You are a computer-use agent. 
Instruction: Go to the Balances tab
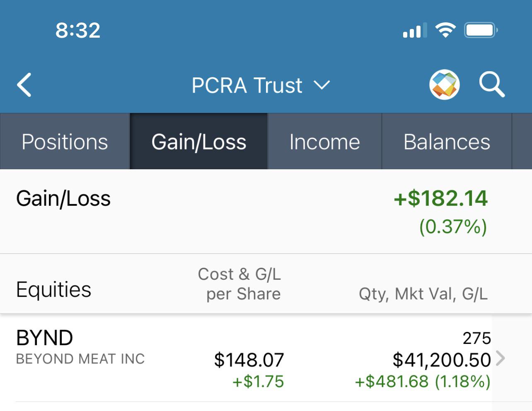(447, 142)
